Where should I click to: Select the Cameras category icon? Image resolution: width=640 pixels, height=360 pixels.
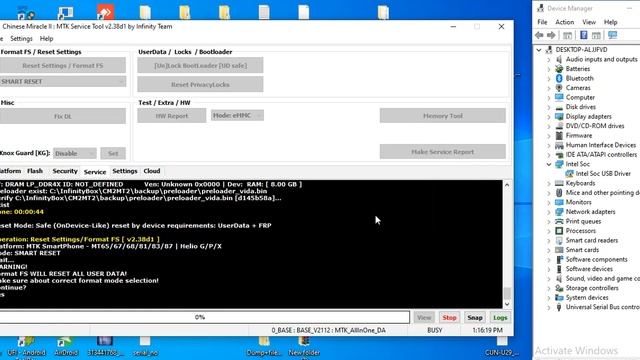coord(559,88)
